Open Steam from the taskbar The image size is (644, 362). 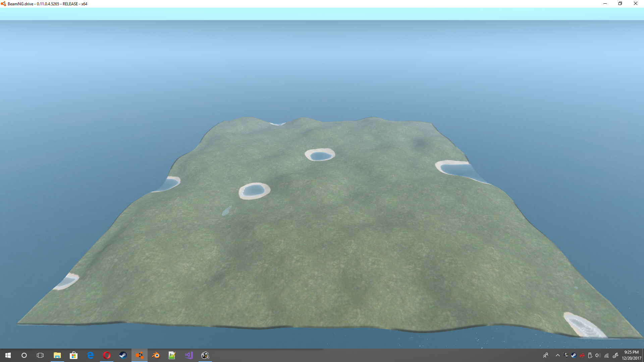point(123,355)
